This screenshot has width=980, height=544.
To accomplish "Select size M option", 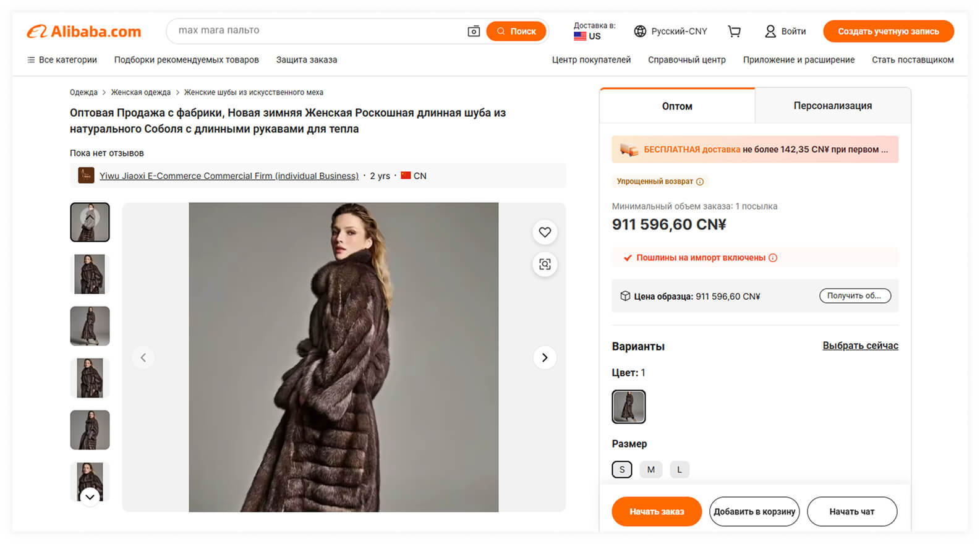I will pos(650,470).
